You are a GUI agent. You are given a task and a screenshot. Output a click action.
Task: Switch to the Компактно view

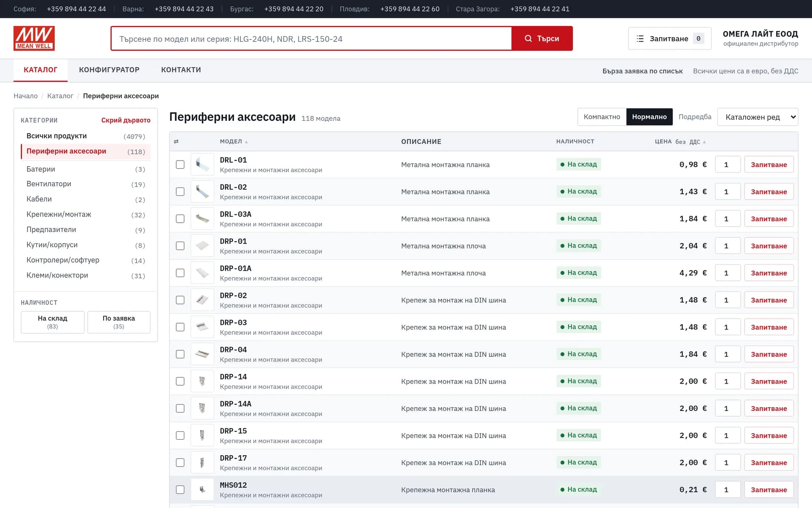coord(602,117)
